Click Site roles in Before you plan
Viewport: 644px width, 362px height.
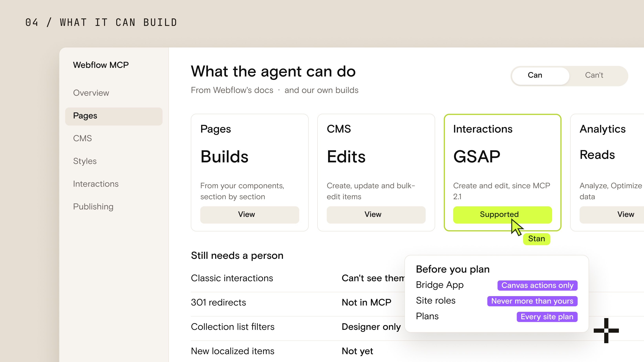tap(436, 301)
